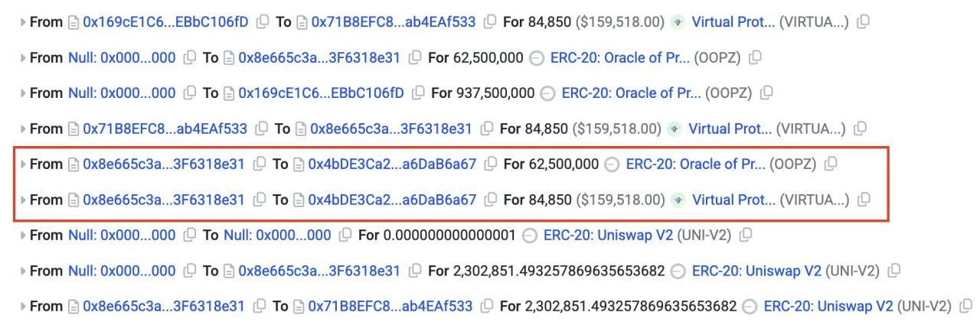Screen dimensions: 980x322
Task: Copy the Virtual Protocol token address in first row
Action: [x=863, y=22]
